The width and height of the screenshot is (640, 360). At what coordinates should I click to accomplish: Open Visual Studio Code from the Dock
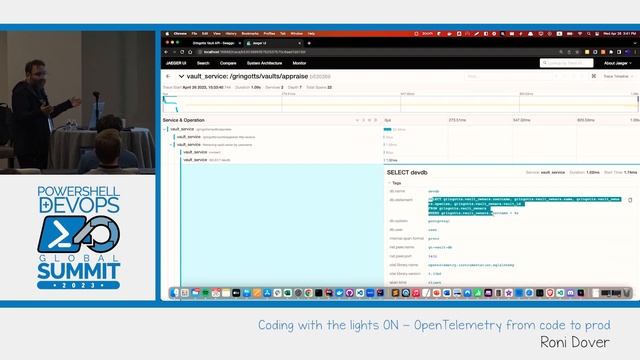(360, 293)
